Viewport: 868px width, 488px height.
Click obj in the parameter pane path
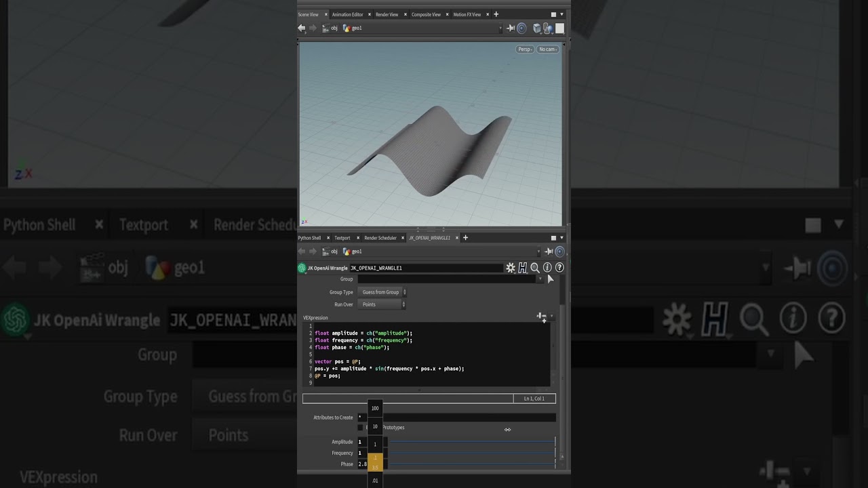330,251
